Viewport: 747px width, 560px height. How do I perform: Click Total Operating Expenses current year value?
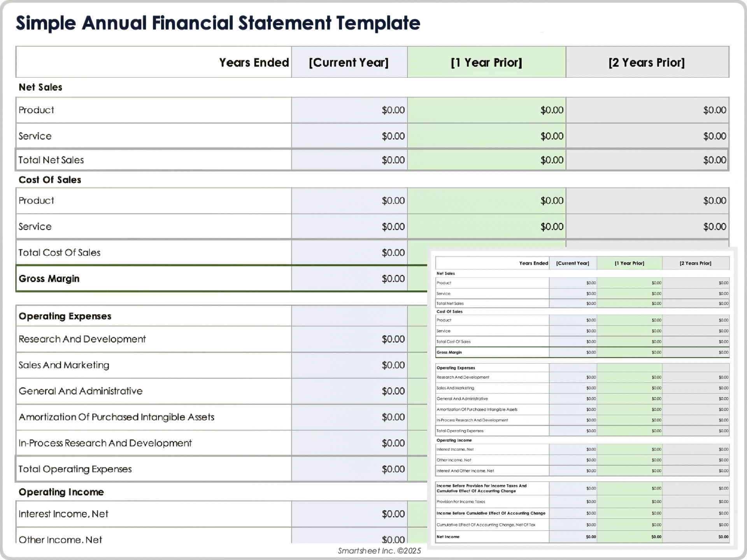click(349, 469)
